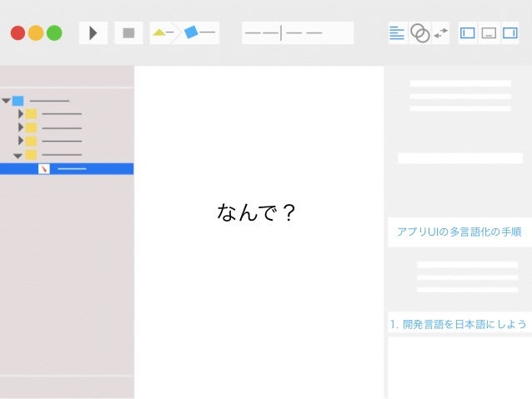Expand the third yellow folder triangle

(x=21, y=141)
